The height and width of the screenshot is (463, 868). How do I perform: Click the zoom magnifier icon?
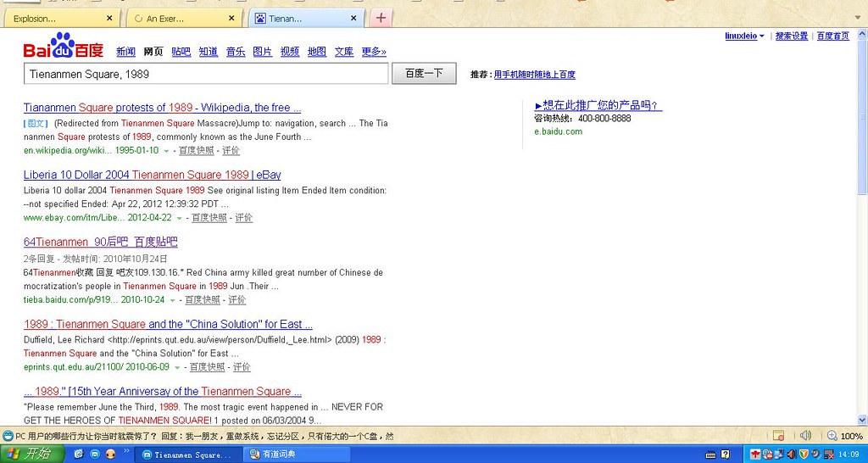pos(832,436)
